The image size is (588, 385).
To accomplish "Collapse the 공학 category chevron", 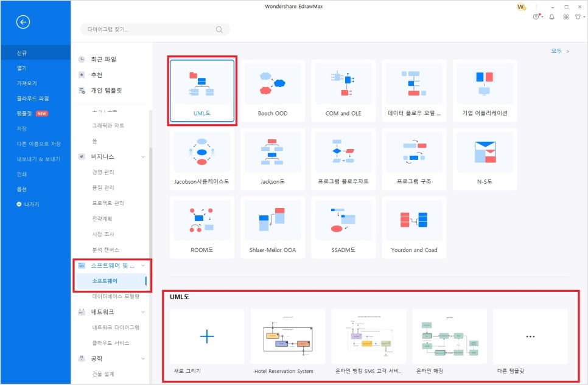I will [x=143, y=359].
